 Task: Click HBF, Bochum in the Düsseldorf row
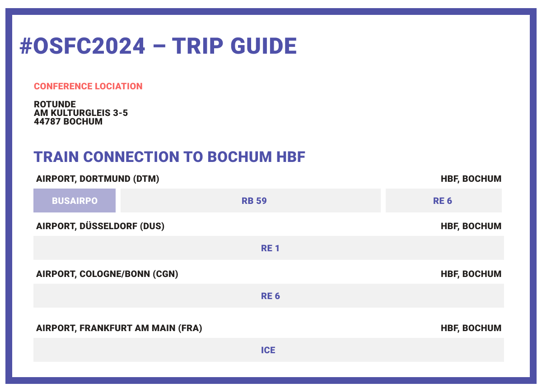pyautogui.click(x=471, y=226)
